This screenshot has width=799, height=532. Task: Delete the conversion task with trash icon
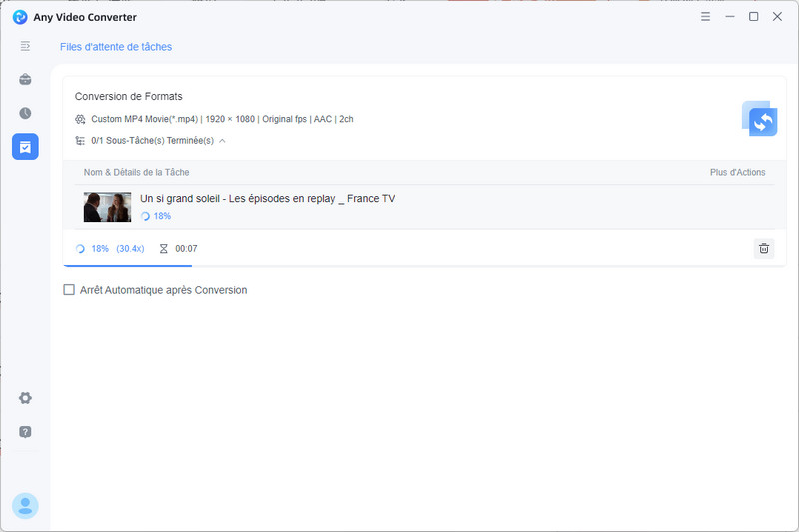(x=763, y=249)
